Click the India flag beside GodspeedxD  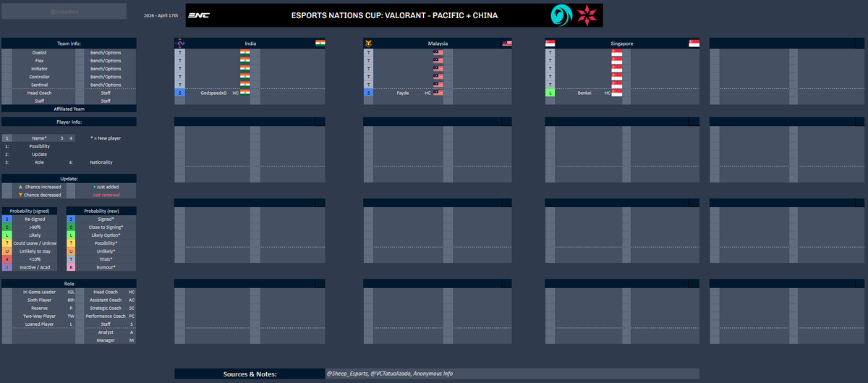pos(245,93)
